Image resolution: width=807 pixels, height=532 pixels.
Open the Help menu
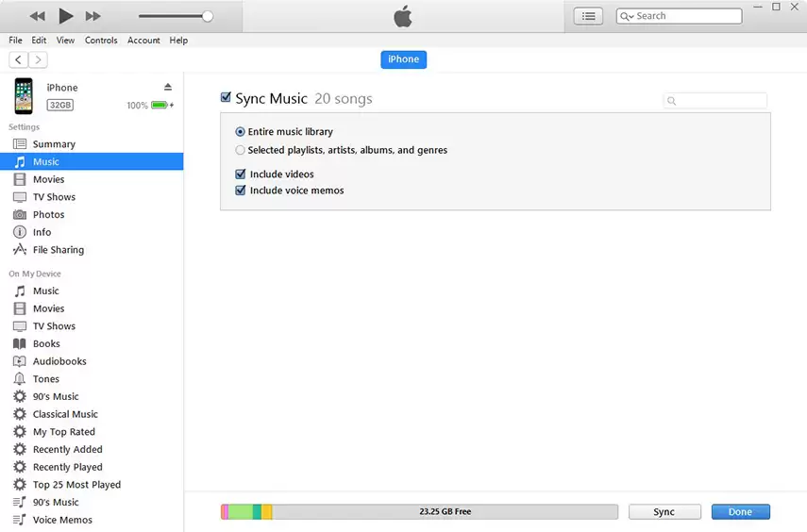click(178, 41)
